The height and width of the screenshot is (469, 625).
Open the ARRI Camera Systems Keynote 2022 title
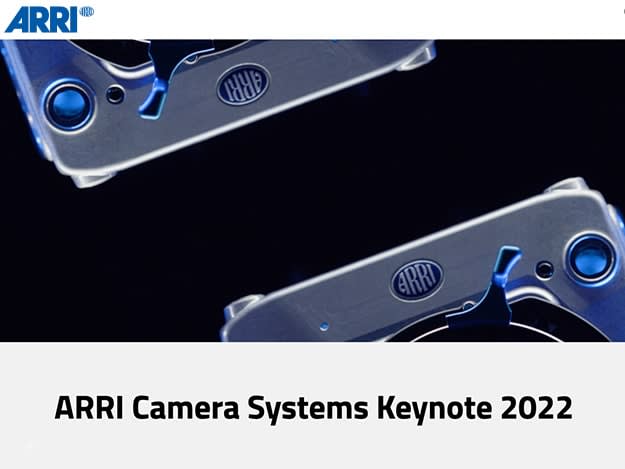coord(312,407)
